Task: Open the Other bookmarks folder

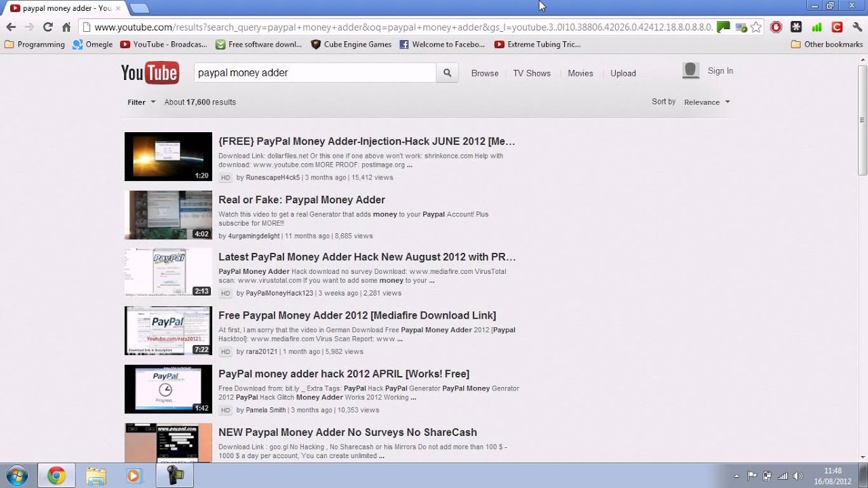Action: click(x=827, y=44)
